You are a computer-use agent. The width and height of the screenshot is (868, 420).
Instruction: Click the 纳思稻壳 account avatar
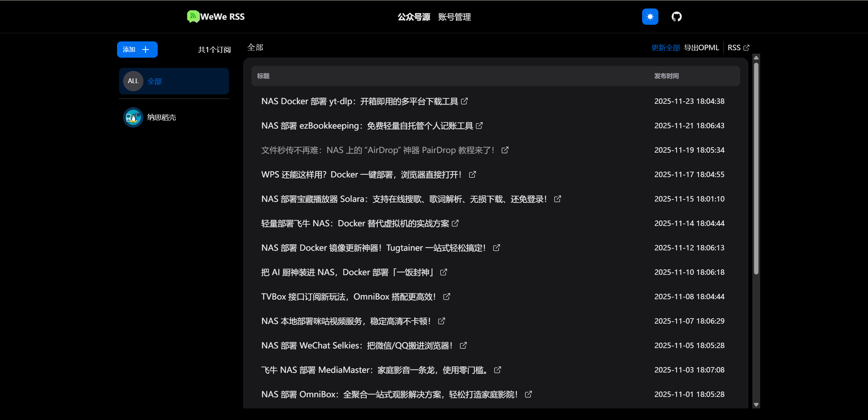tap(133, 117)
